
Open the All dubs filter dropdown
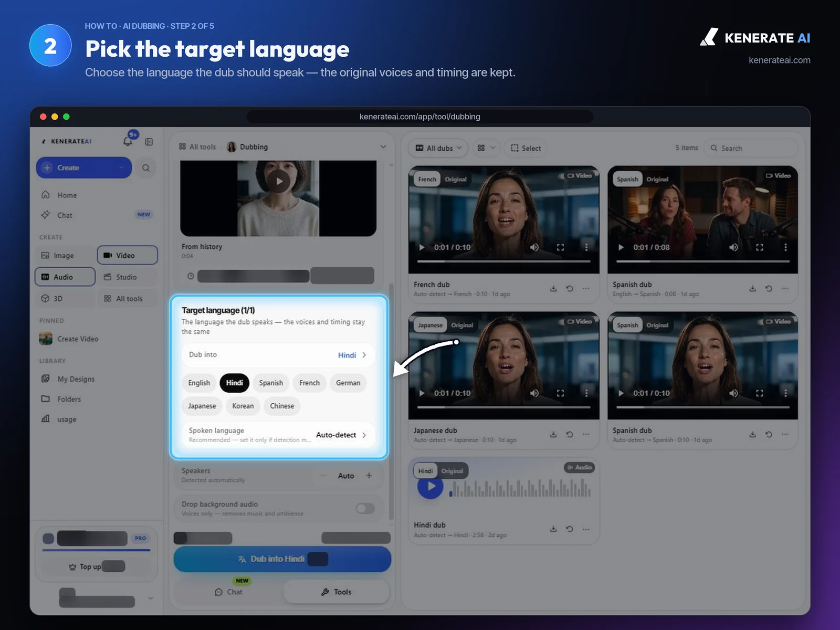[439, 148]
